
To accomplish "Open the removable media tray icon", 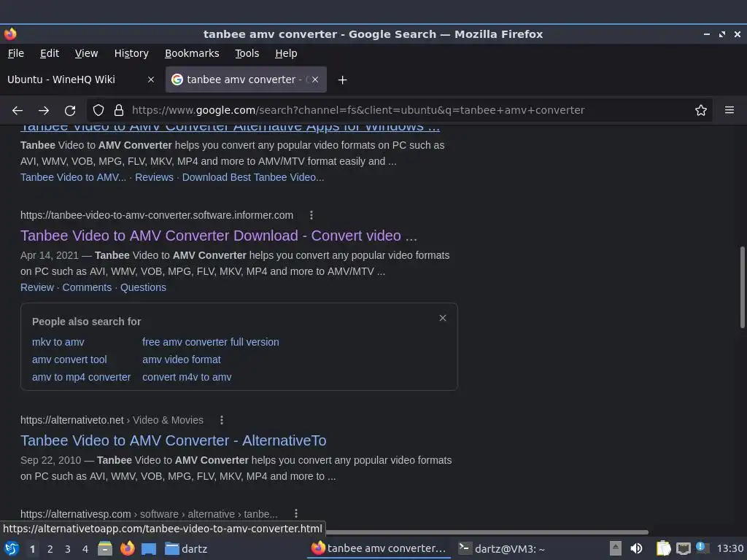I will [x=616, y=548].
